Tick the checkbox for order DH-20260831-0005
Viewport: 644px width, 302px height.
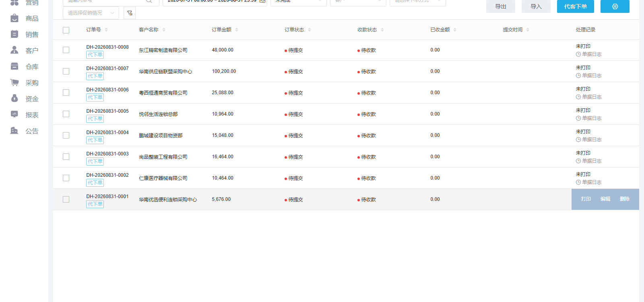tap(66, 114)
